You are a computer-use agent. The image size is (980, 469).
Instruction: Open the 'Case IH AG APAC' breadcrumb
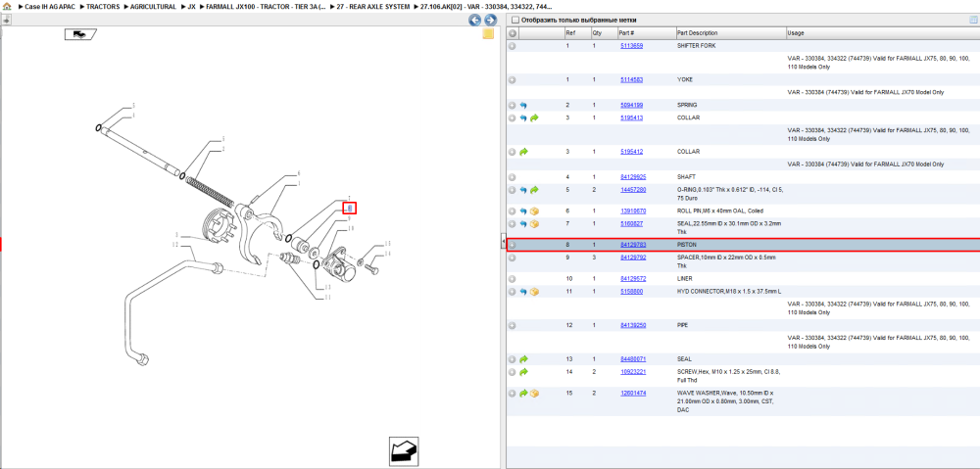(x=49, y=6)
